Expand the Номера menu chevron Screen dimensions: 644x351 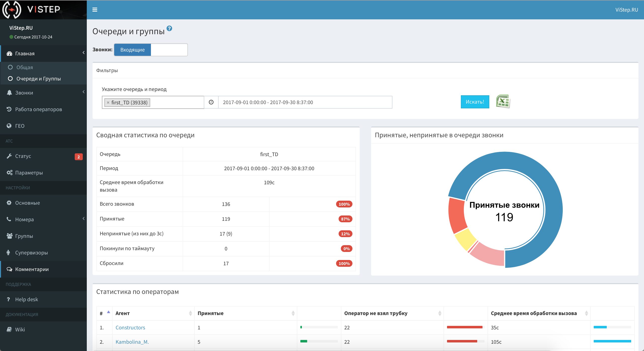[x=84, y=218]
